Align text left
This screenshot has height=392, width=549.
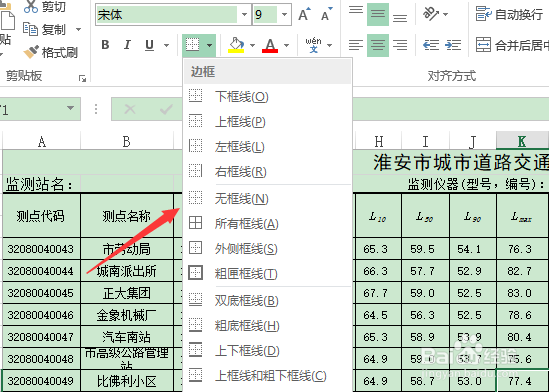coord(356,45)
